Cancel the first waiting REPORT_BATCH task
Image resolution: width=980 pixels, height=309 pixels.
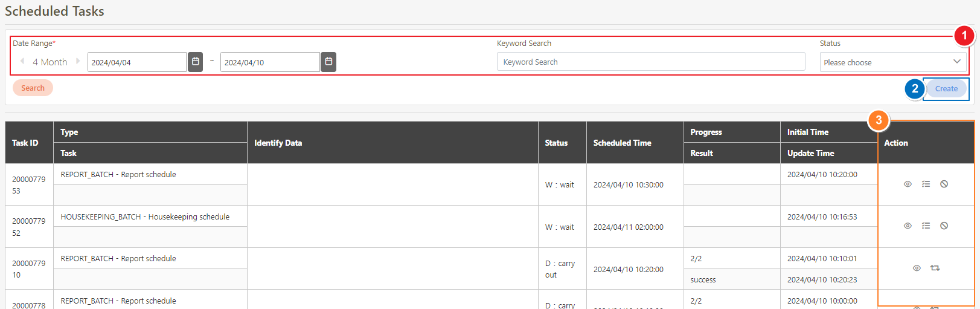pyautogui.click(x=944, y=184)
